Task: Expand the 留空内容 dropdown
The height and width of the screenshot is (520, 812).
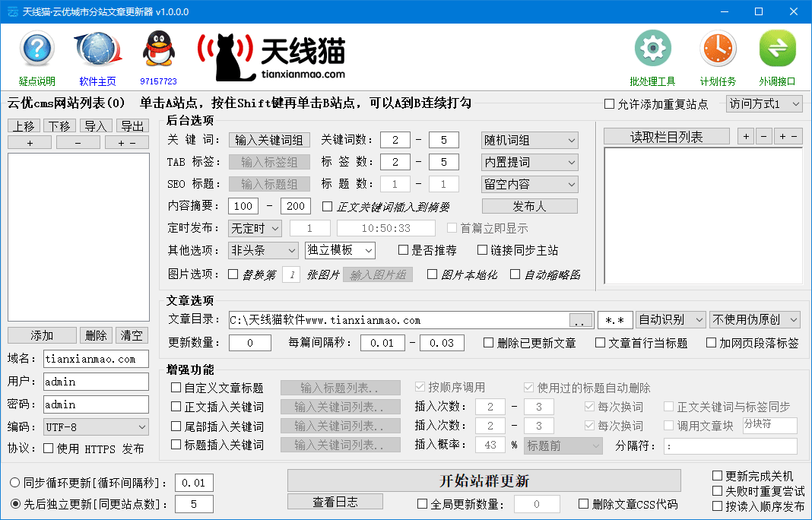Action: click(530, 184)
